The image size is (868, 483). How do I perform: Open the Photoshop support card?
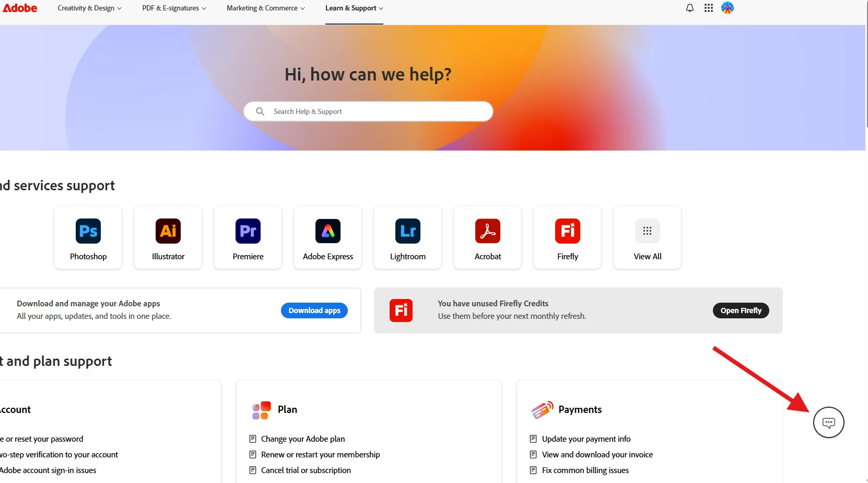click(88, 237)
